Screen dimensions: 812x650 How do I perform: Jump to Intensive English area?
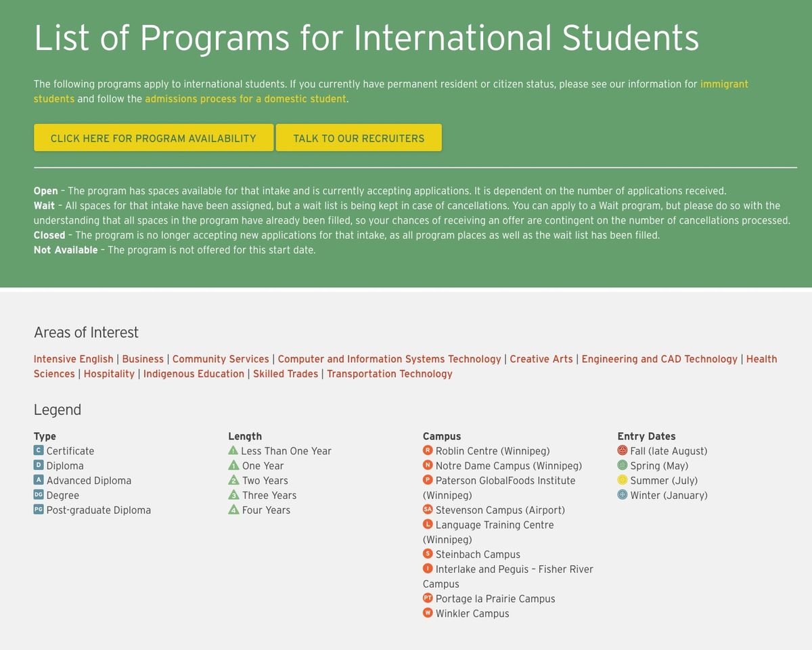(x=74, y=359)
